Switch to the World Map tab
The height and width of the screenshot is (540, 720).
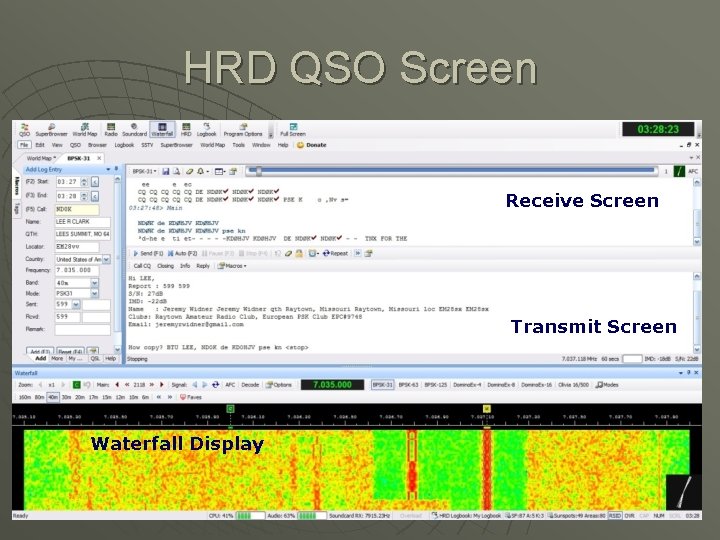point(40,158)
